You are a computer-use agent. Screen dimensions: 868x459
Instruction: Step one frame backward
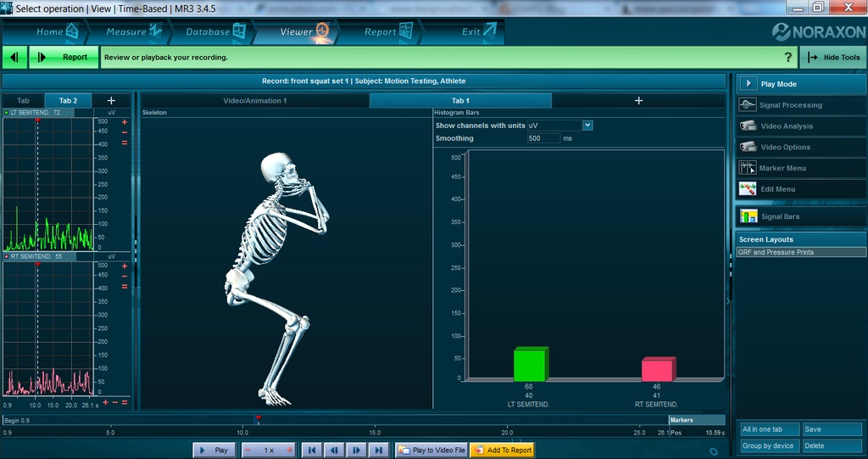334,451
